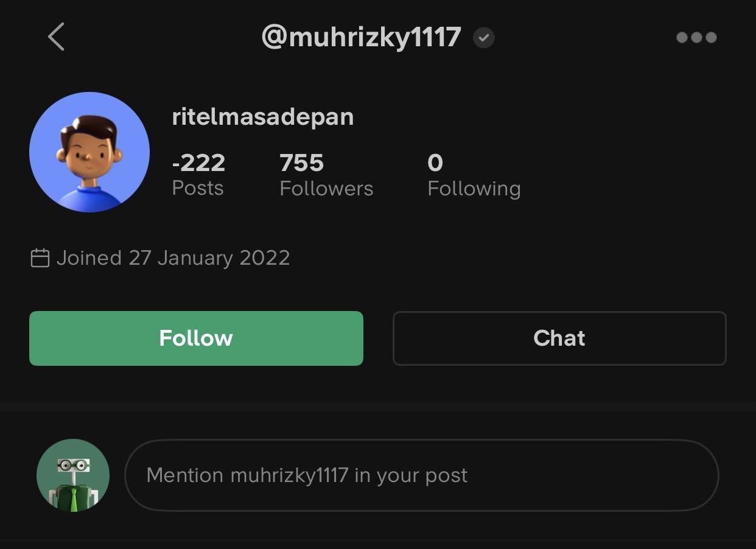756x549 pixels.
Task: Click the 755 followers number
Action: [x=302, y=163]
